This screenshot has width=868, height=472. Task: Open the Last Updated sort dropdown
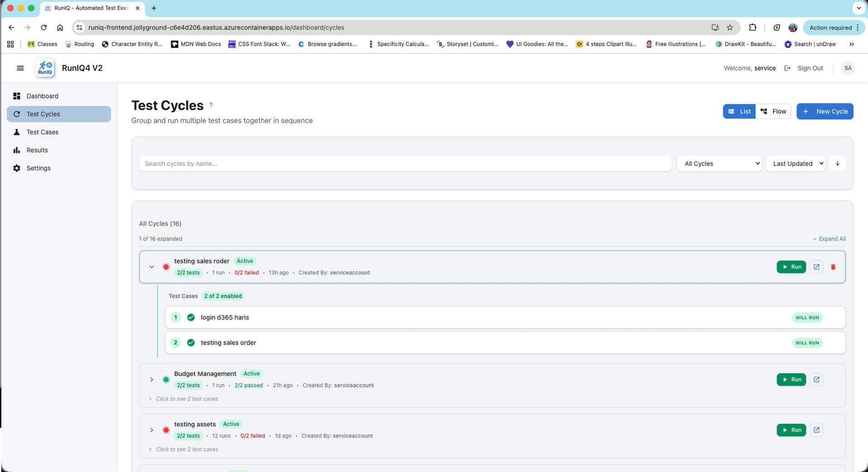point(796,164)
